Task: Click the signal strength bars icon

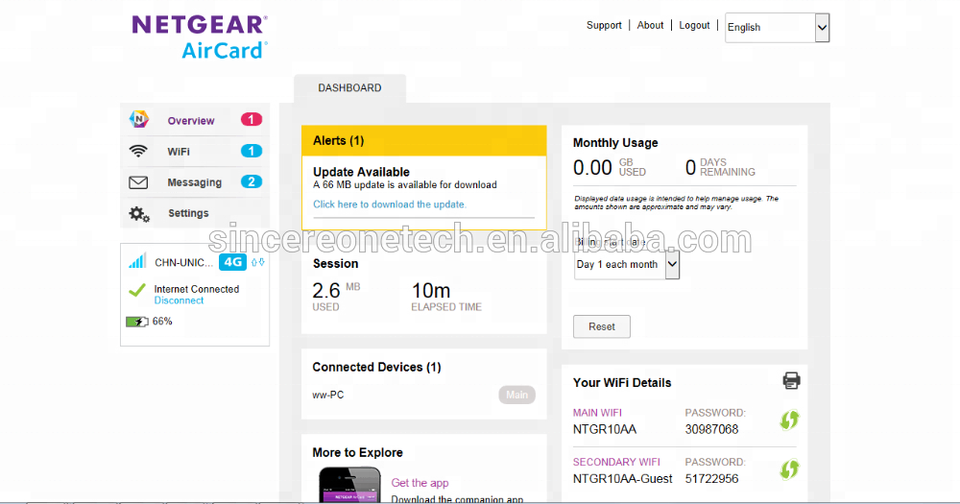Action: 137,261
